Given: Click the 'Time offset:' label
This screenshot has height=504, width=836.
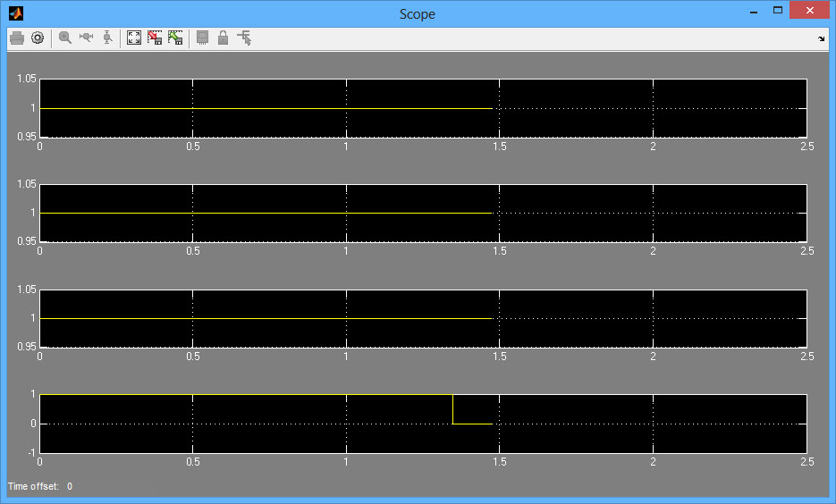Looking at the screenshot, I should pos(33,486).
